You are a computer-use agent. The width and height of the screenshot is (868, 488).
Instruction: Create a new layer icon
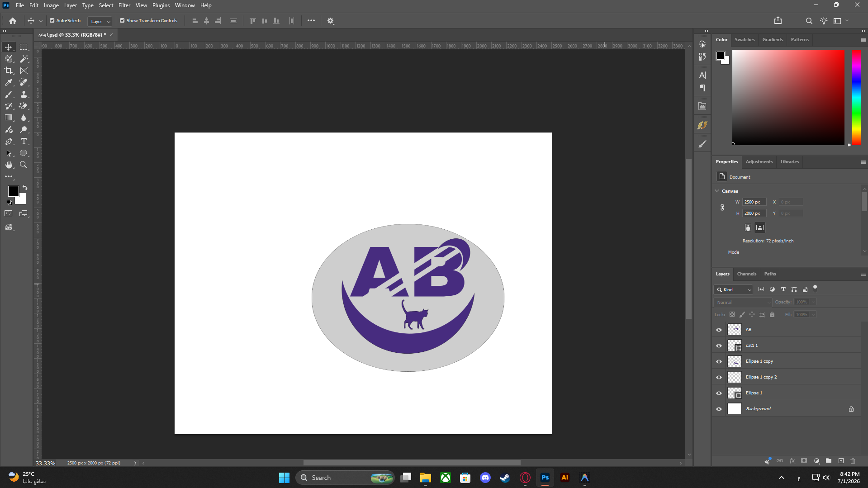[x=841, y=461]
